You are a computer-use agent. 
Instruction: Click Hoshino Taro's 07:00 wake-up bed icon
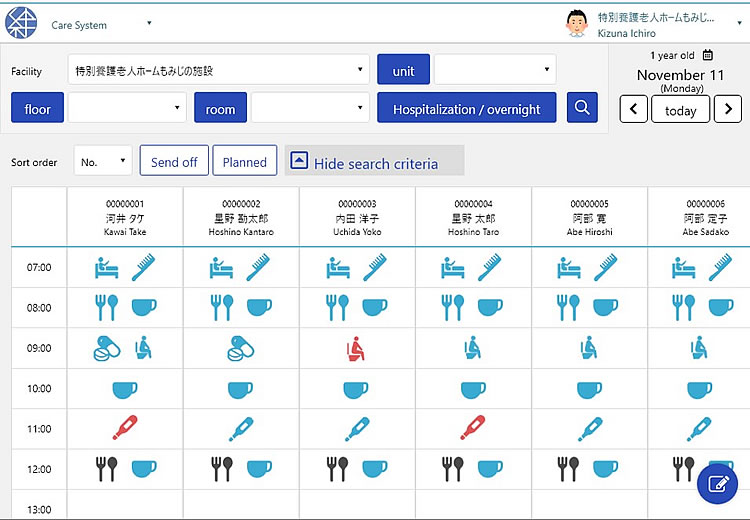(x=452, y=268)
